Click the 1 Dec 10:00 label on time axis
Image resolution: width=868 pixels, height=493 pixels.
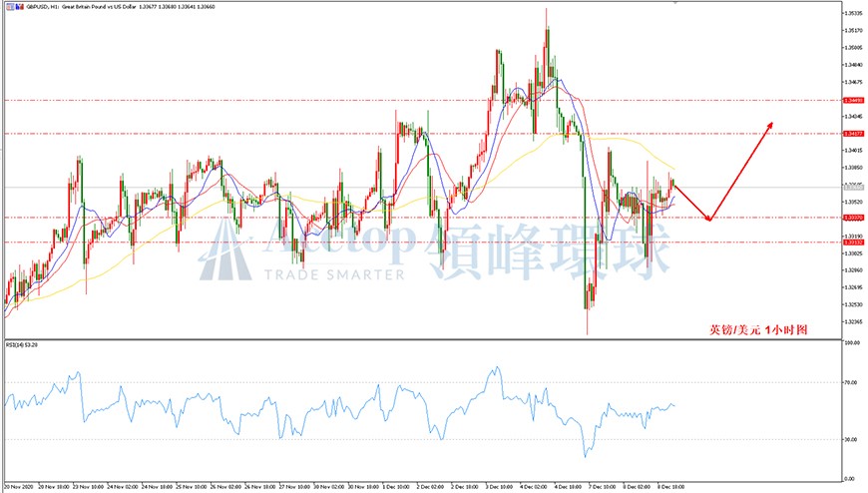click(396, 487)
